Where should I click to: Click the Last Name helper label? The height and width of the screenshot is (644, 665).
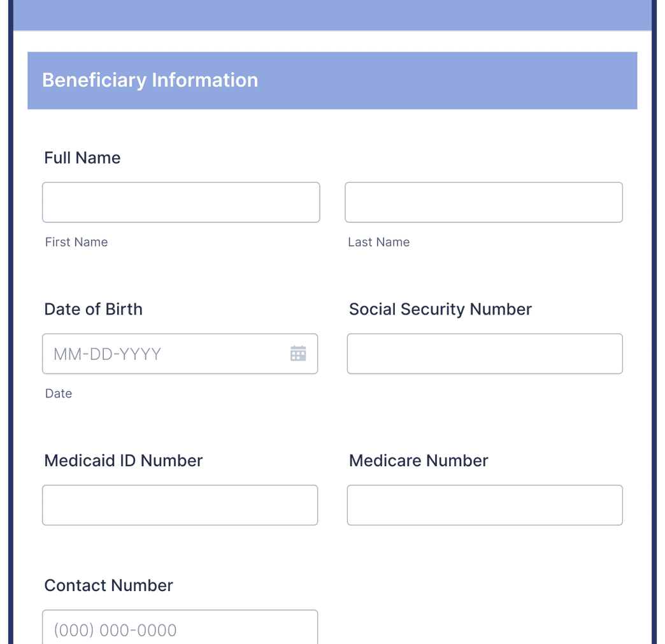point(378,242)
